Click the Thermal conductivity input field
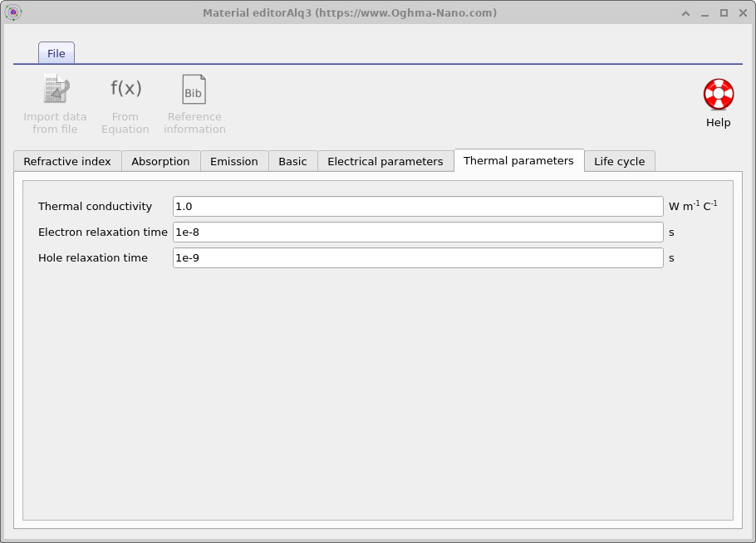 [415, 206]
